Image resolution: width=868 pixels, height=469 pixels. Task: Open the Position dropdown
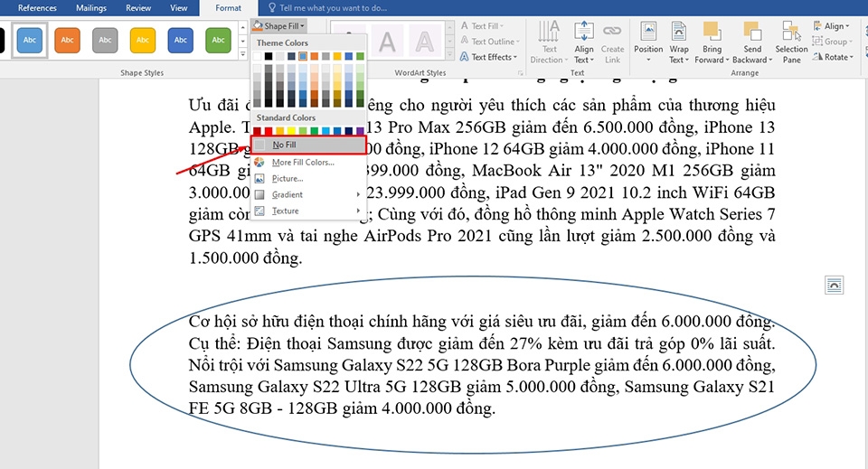648,42
